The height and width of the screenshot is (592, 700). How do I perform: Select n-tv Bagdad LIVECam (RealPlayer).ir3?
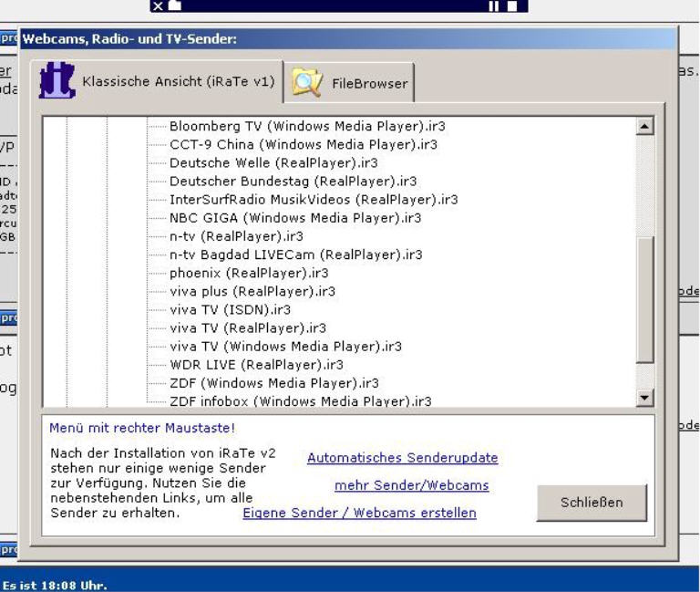[x=295, y=254]
